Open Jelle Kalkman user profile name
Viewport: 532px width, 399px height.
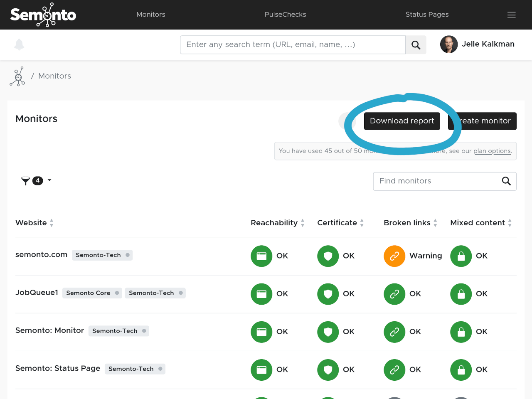click(488, 44)
